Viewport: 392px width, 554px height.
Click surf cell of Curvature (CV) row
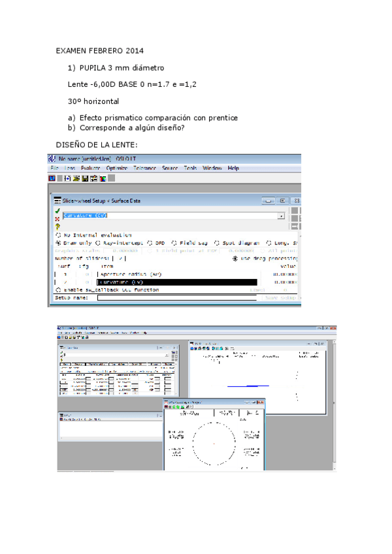tap(65, 282)
